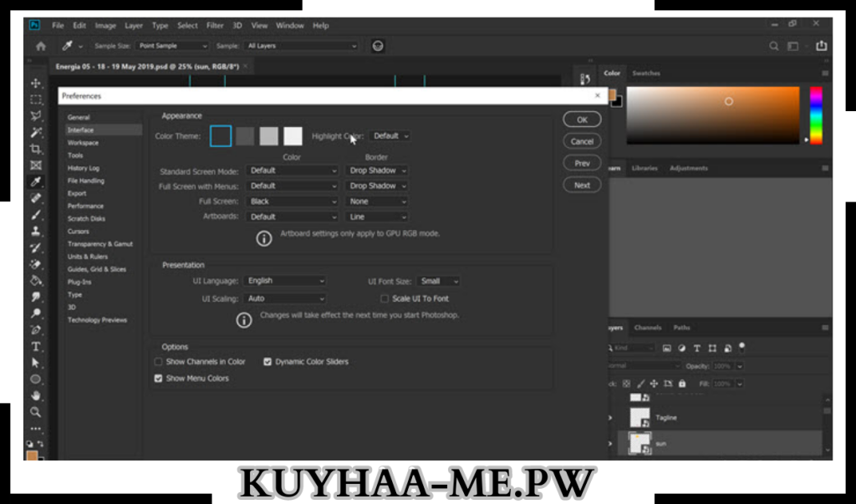Expand the Tagline layer group
Image resolution: width=856 pixels, height=504 pixels.
click(610, 418)
